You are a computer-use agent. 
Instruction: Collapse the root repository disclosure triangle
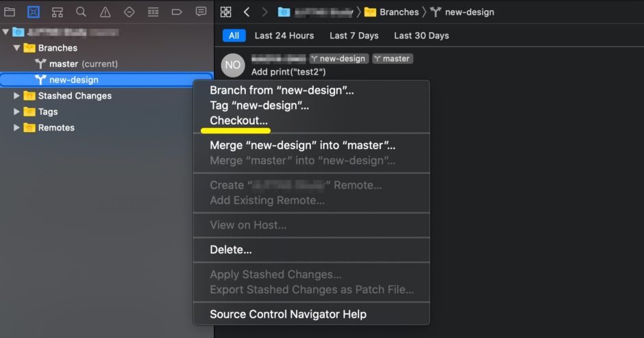tap(5, 32)
